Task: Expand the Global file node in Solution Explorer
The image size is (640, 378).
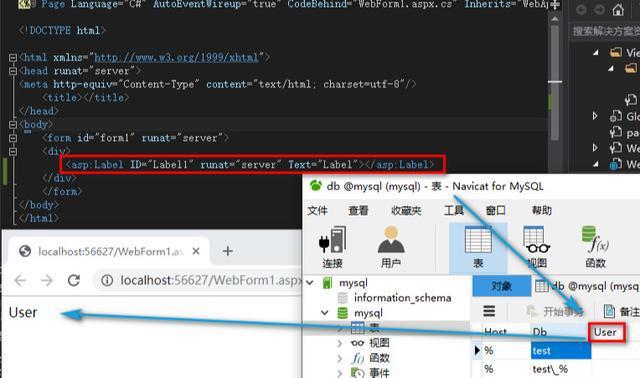Action: 595,116
